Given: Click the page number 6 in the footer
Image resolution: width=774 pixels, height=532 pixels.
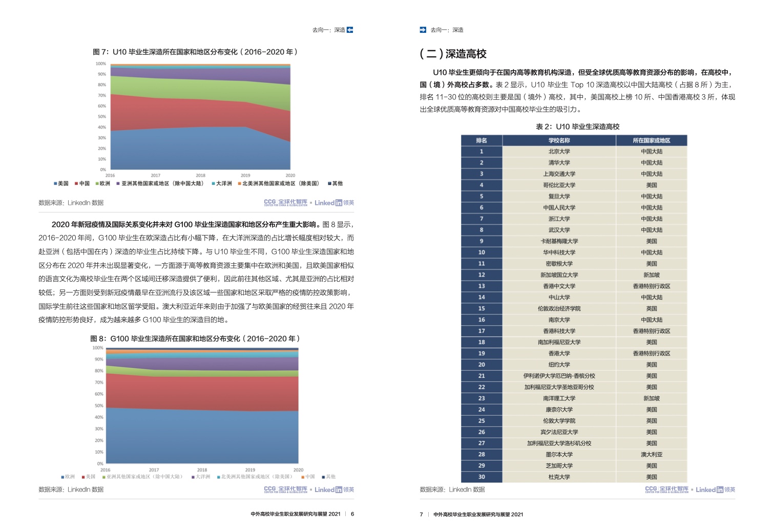Looking at the screenshot, I should [x=352, y=514].
